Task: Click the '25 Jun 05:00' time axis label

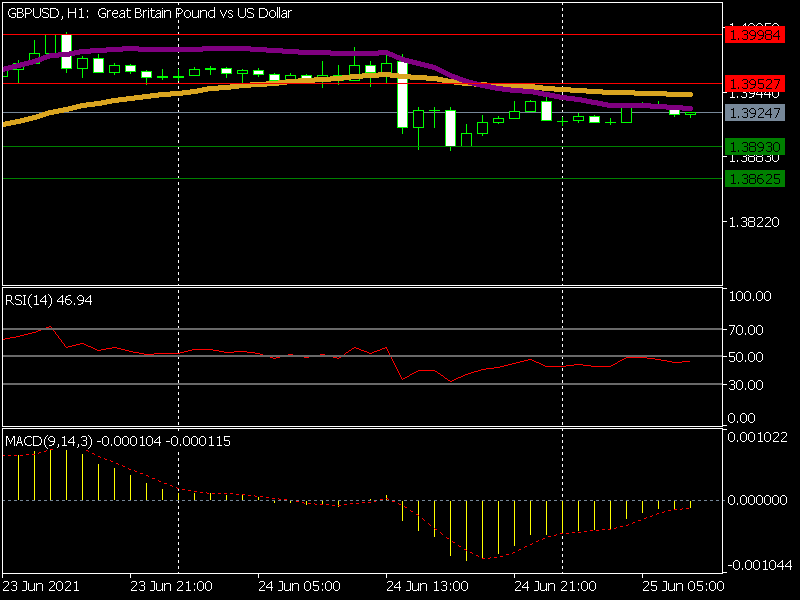Action: pos(683,586)
